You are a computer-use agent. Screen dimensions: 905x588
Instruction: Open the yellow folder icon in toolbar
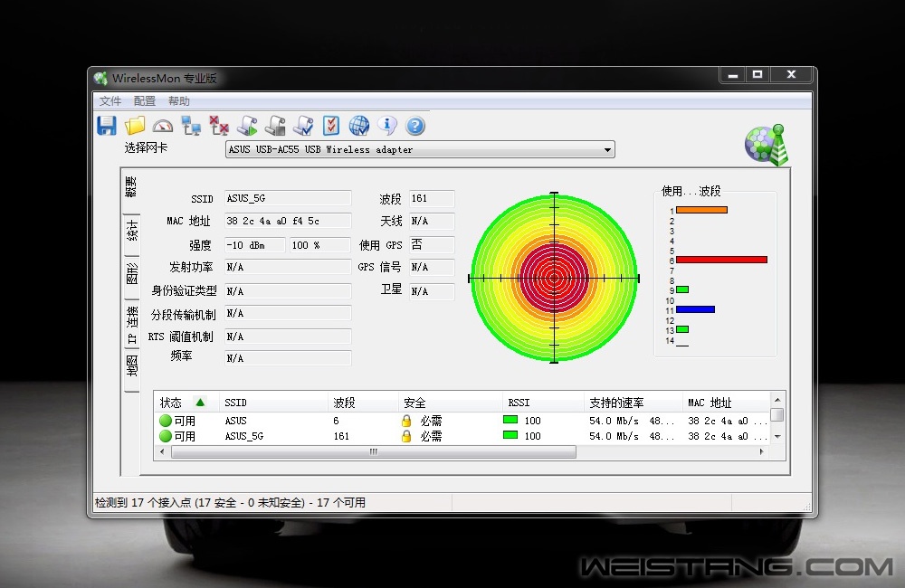click(x=135, y=125)
